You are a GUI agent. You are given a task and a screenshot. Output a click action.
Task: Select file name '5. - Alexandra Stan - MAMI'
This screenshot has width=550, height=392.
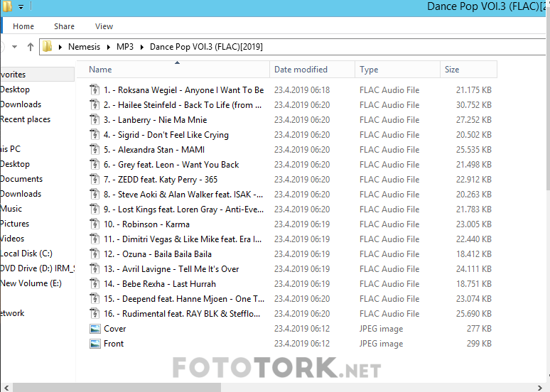pos(154,150)
